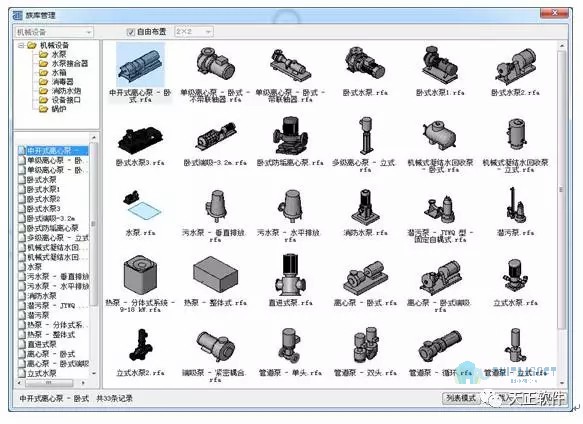
Task: Check the box next to 消防水泵 list entry
Action: [22, 296]
